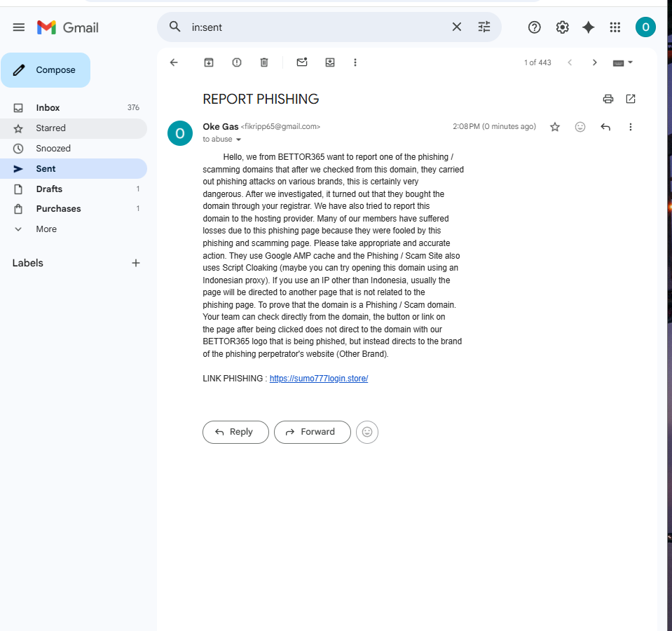Go to the newer message arrow
This screenshot has height=631, width=672.
[570, 62]
